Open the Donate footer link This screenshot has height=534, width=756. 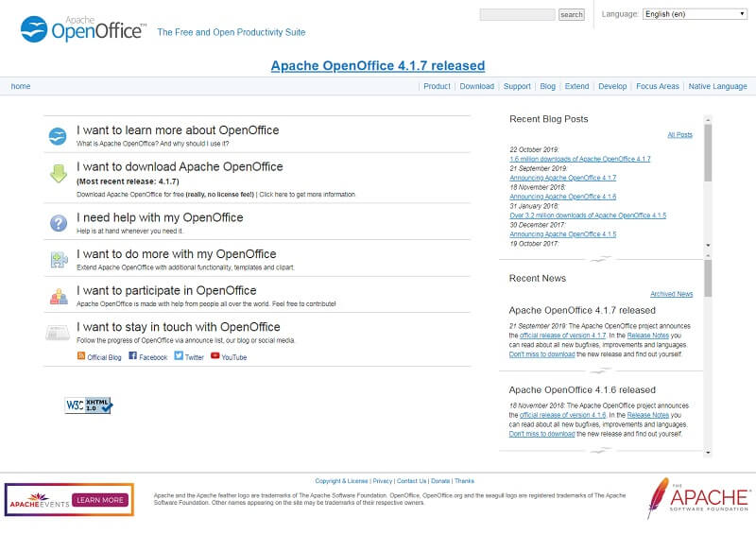[x=440, y=481]
